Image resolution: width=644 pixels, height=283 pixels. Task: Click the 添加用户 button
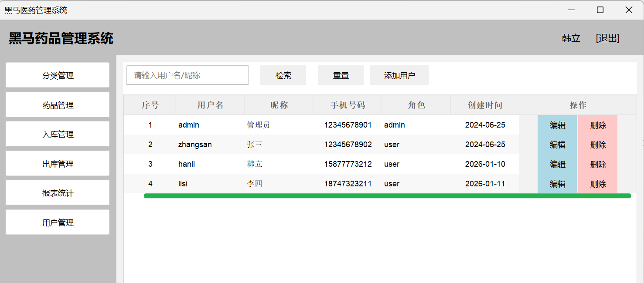[x=399, y=75]
